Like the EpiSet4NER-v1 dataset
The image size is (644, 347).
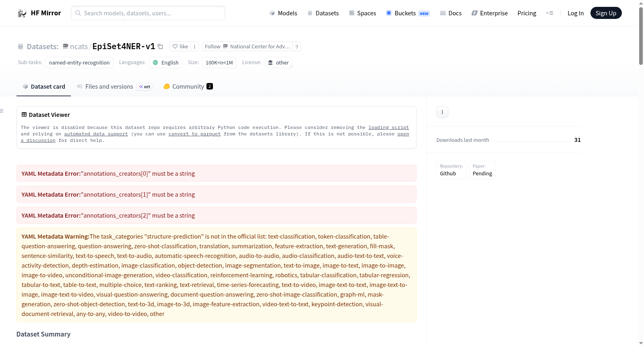point(180,46)
